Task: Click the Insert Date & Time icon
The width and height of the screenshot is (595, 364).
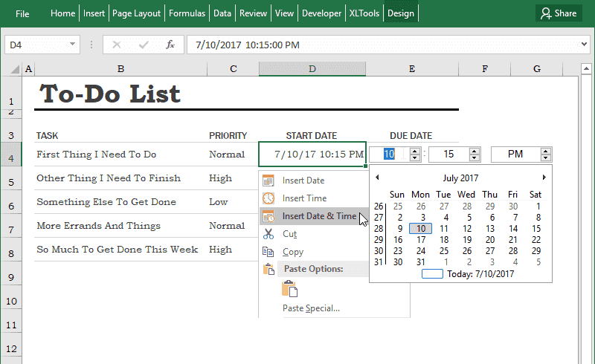Action: tap(268, 216)
